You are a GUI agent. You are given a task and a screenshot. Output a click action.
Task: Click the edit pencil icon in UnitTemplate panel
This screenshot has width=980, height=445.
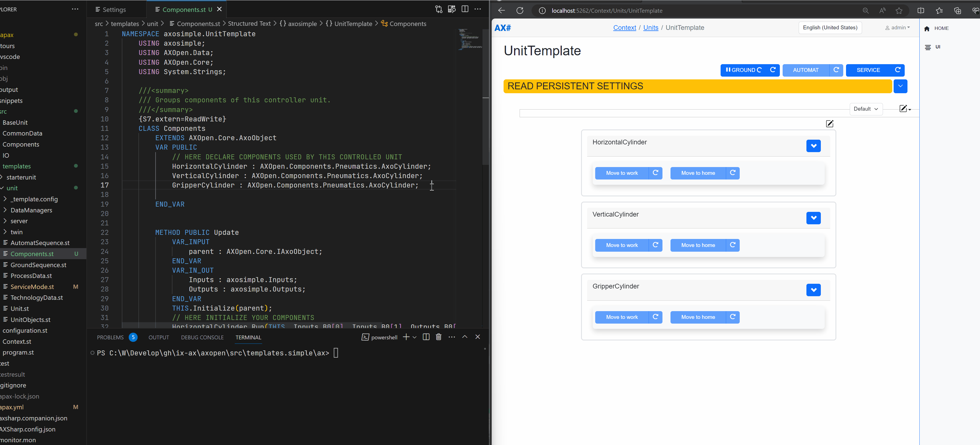830,124
